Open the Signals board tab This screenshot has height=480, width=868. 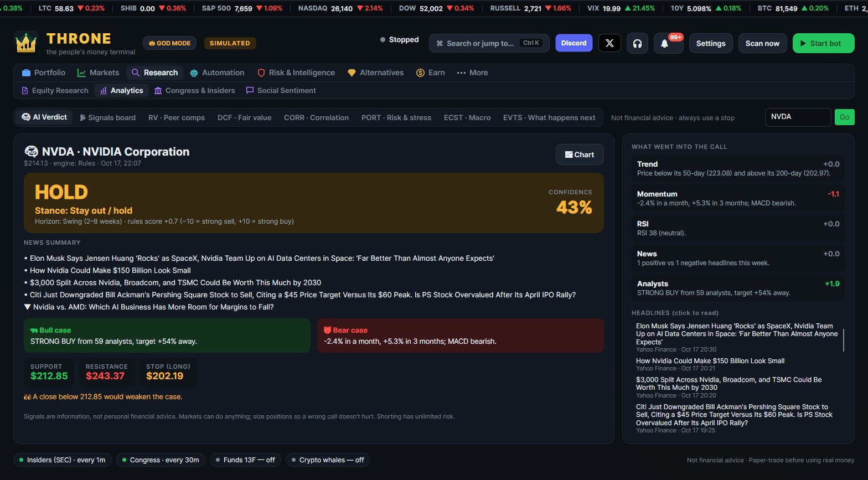[x=108, y=117]
